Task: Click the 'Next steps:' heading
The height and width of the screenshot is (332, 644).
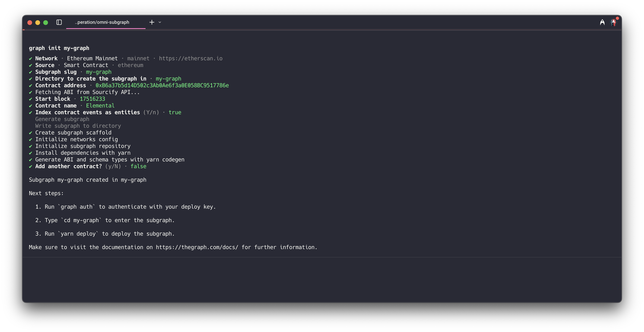Action: click(x=46, y=193)
